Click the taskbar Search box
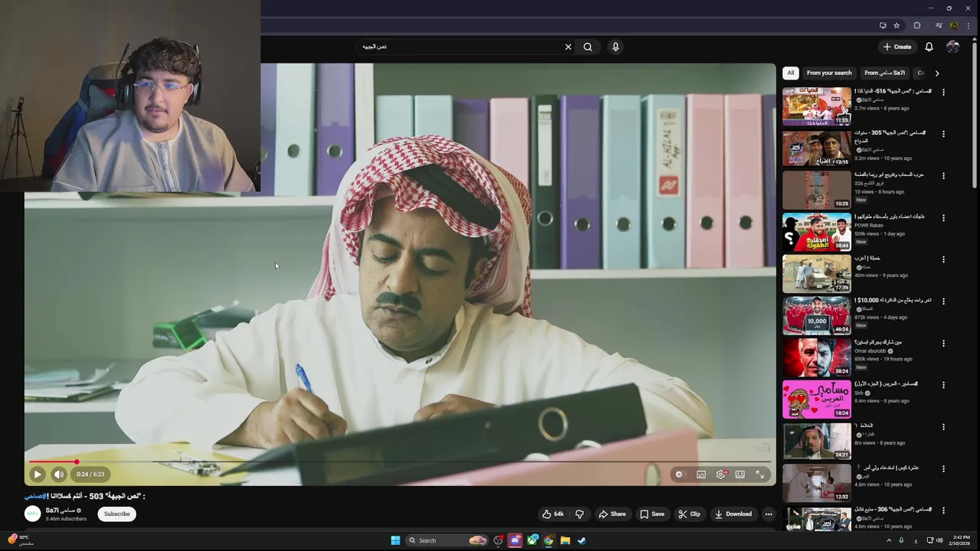This screenshot has height=551, width=980. click(448, 540)
